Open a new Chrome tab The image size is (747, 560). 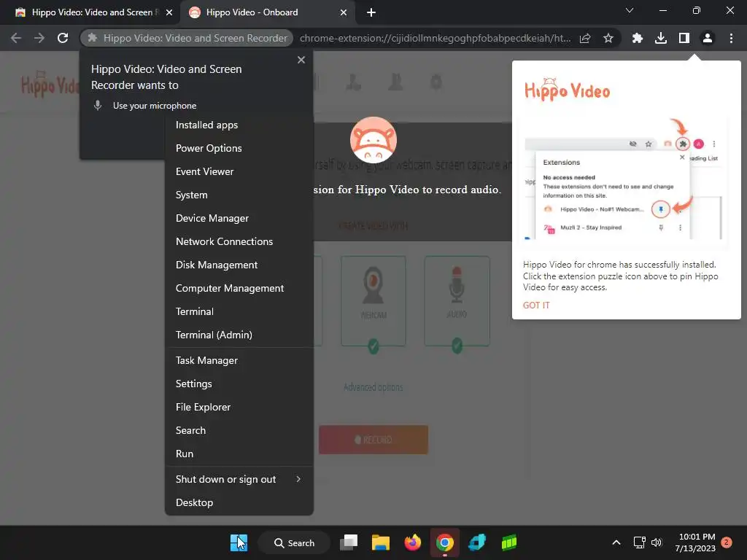371,12
